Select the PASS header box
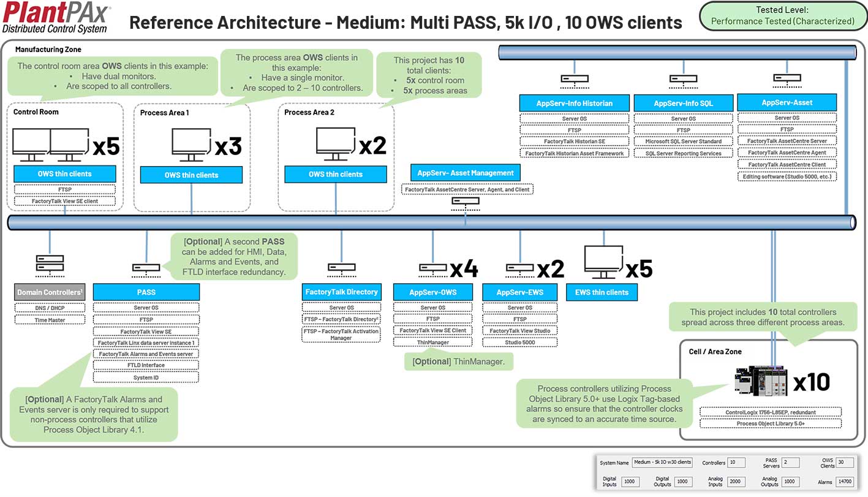 click(x=146, y=293)
